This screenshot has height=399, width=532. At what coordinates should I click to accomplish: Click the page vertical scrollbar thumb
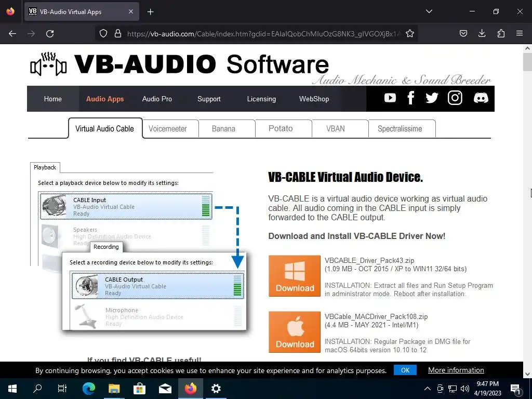click(x=527, y=62)
